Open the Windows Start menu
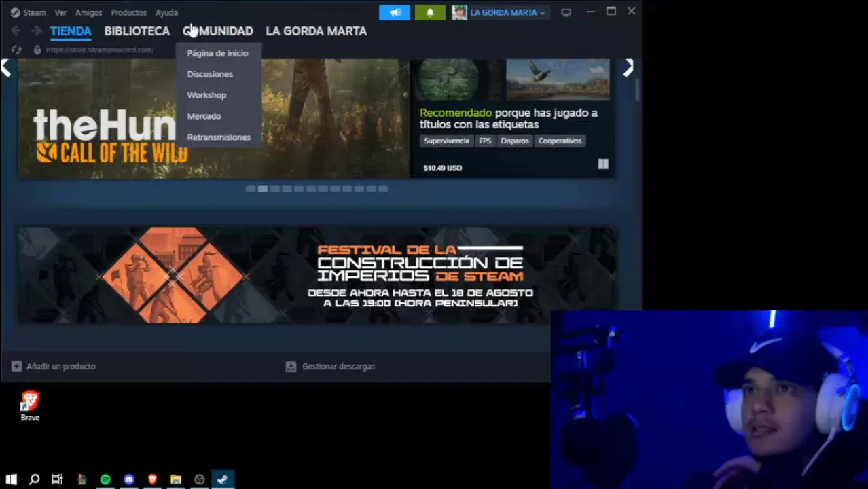868x489 pixels. pos(11,479)
